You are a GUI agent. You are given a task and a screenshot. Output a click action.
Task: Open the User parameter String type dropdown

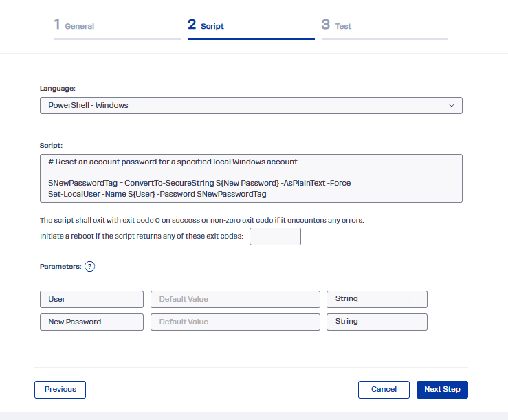pos(377,299)
